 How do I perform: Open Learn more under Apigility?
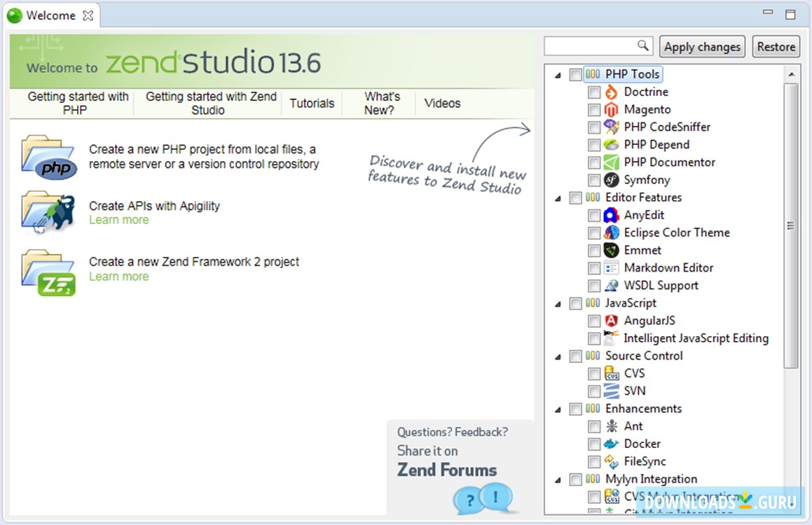pos(119,220)
